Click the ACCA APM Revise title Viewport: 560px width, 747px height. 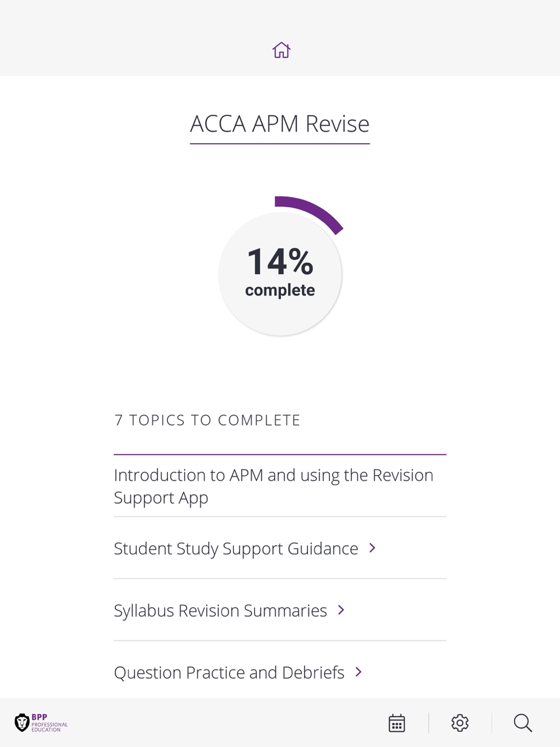(x=280, y=124)
